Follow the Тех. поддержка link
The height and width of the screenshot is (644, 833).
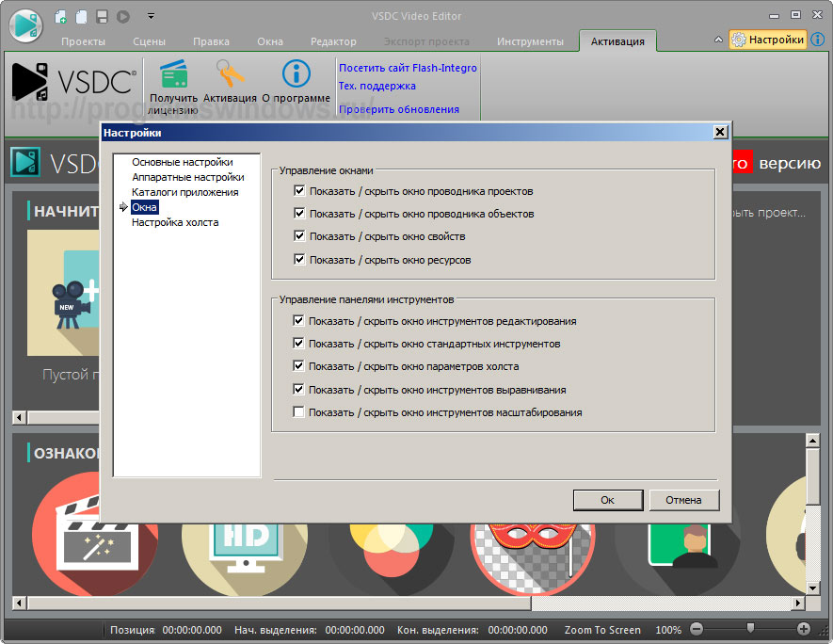click(x=377, y=86)
